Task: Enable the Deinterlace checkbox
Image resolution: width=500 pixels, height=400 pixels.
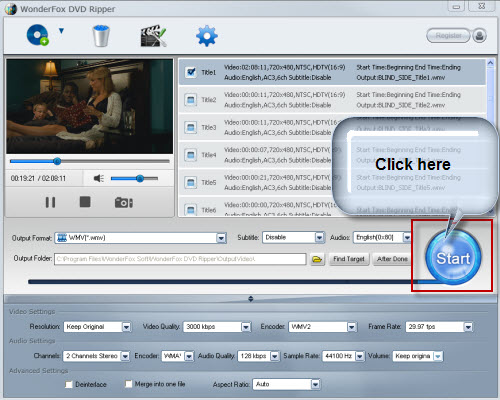Action: click(69, 384)
